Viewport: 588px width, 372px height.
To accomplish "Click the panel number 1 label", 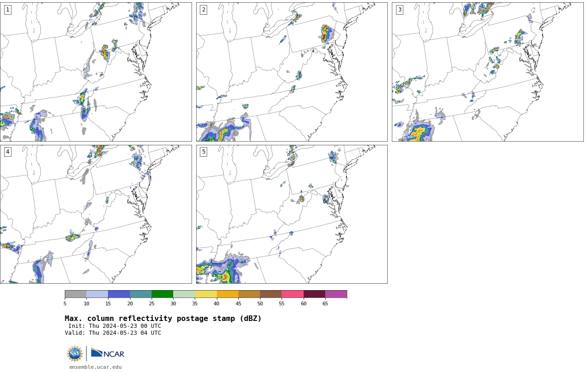I will pos(7,10).
